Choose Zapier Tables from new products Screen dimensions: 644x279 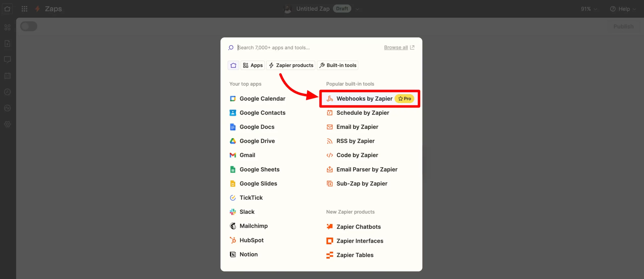coord(355,255)
